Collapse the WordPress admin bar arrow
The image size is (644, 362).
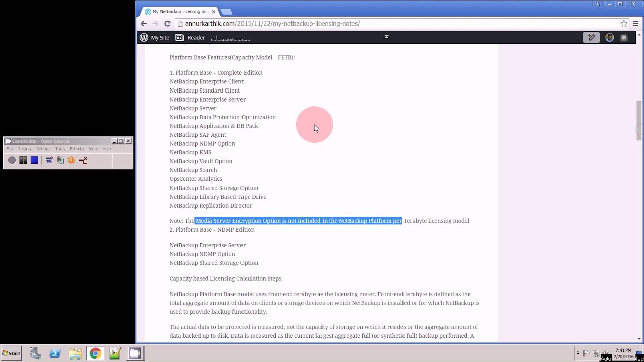tap(386, 37)
